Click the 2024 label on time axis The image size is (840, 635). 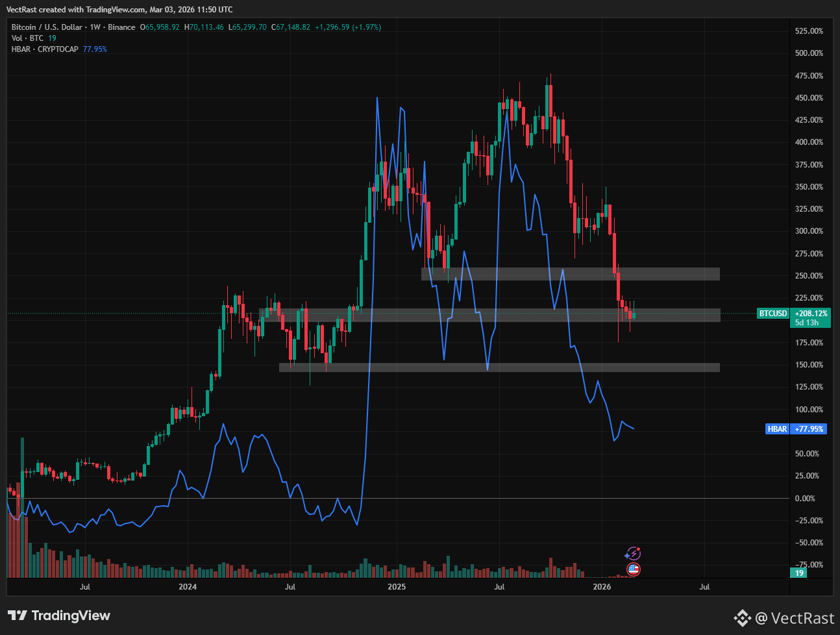(x=188, y=587)
